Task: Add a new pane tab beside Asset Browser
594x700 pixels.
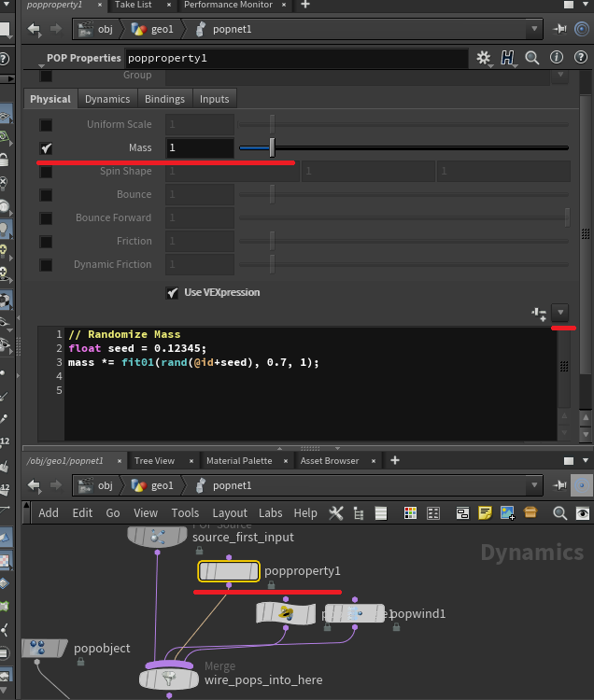Action: click(x=395, y=460)
